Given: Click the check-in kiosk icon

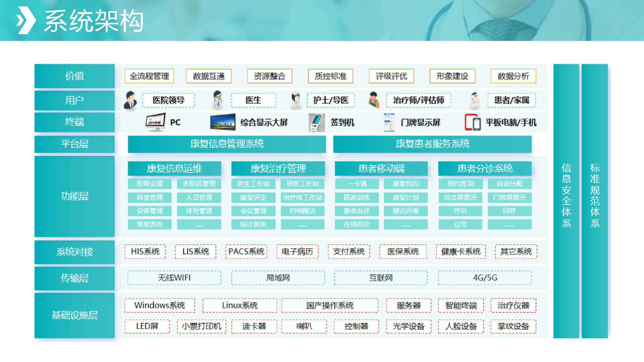Looking at the screenshot, I should coord(316,123).
